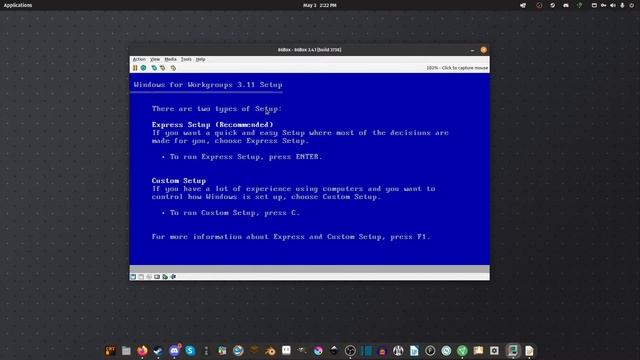Click the 'Custom Setup' heading
640x360 pixels.
click(179, 180)
